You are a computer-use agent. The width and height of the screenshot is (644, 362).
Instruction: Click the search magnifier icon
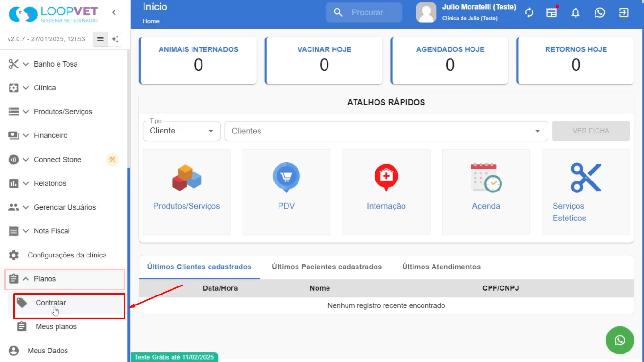pos(338,12)
